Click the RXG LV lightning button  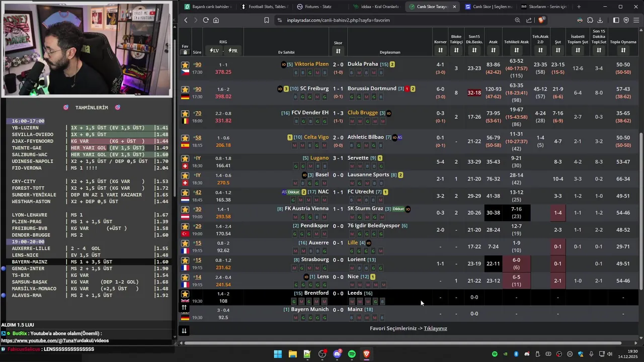(x=215, y=51)
